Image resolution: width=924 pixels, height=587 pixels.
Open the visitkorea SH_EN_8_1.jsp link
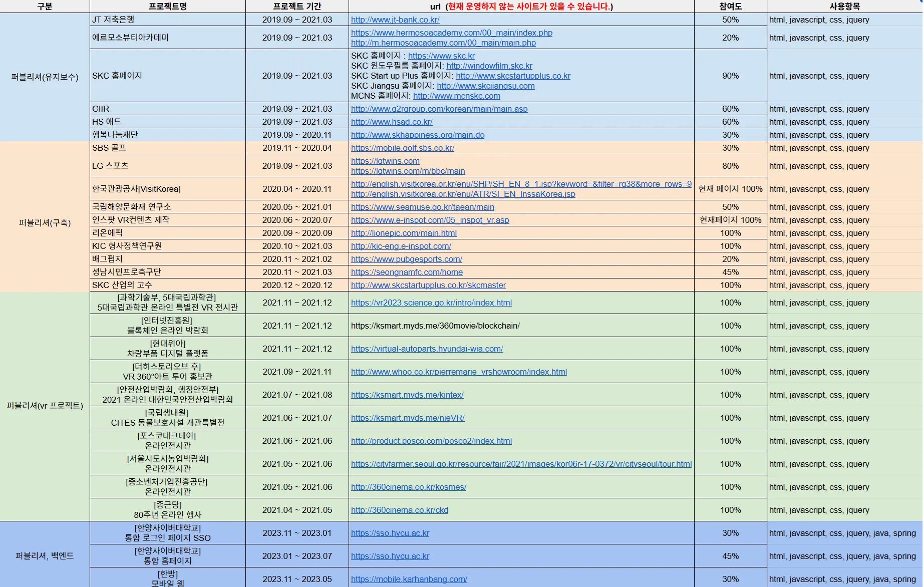click(x=521, y=184)
